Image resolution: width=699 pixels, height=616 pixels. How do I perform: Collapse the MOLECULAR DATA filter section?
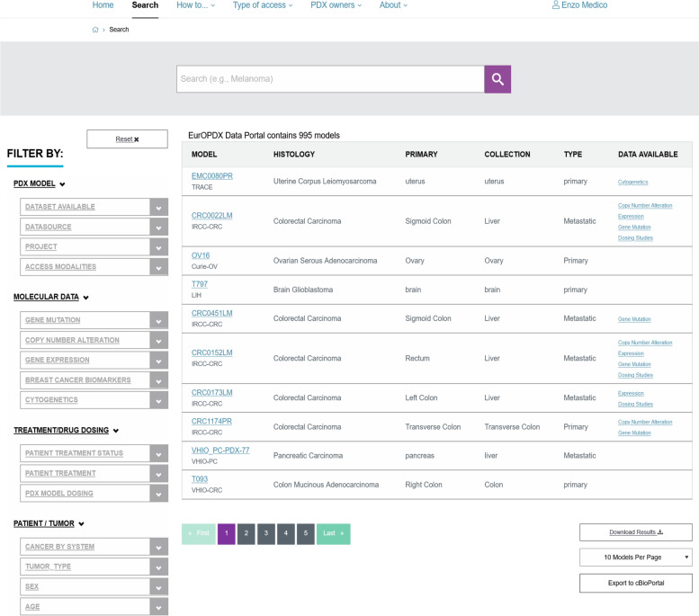pos(50,297)
